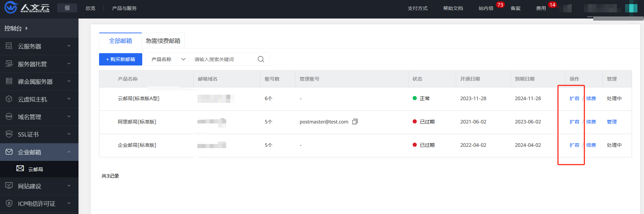Screen dimensions: 644x214
Task: Click postmaster@test.com admin account text
Action: 324,122
